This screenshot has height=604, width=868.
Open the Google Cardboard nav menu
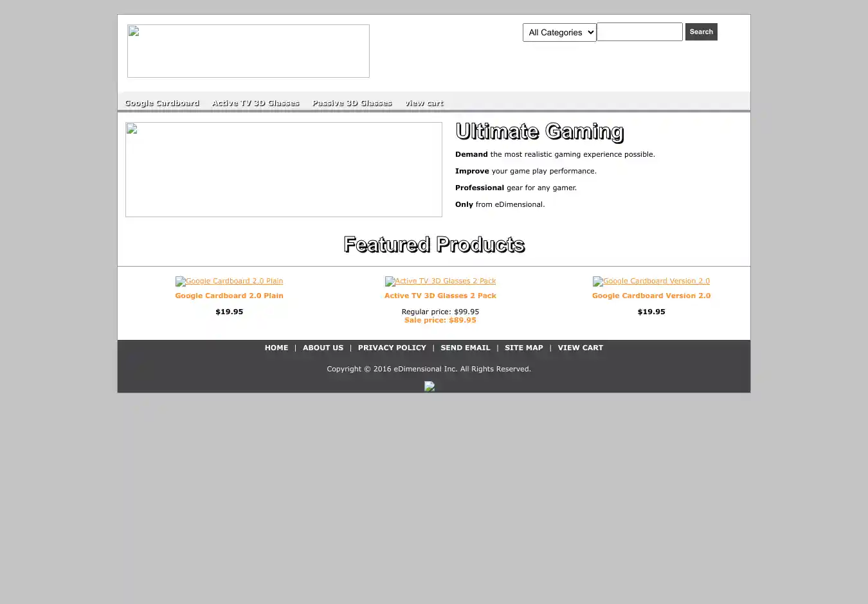(162, 103)
